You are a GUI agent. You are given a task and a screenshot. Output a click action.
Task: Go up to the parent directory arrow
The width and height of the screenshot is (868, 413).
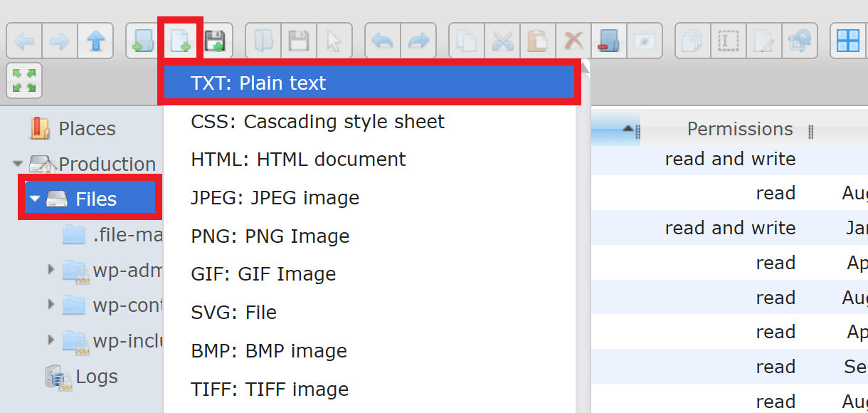pyautogui.click(x=95, y=41)
